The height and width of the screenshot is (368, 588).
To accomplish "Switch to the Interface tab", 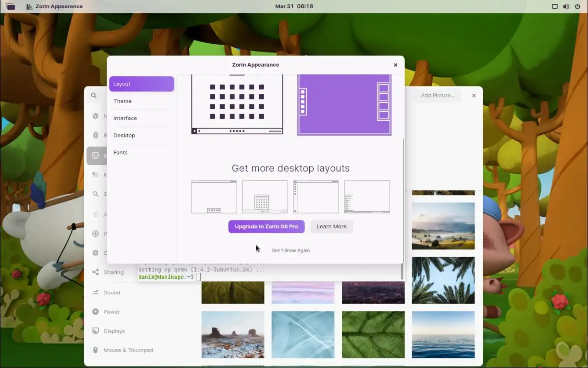I will click(x=141, y=118).
